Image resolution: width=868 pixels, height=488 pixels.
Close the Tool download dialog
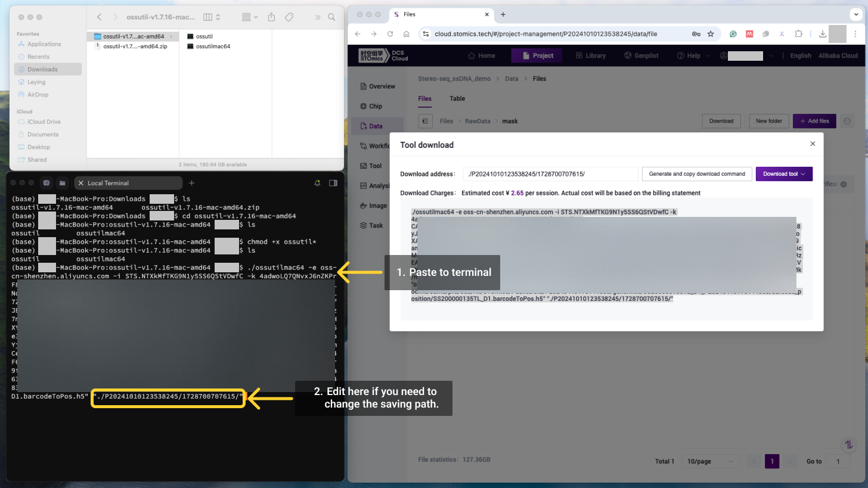813,144
